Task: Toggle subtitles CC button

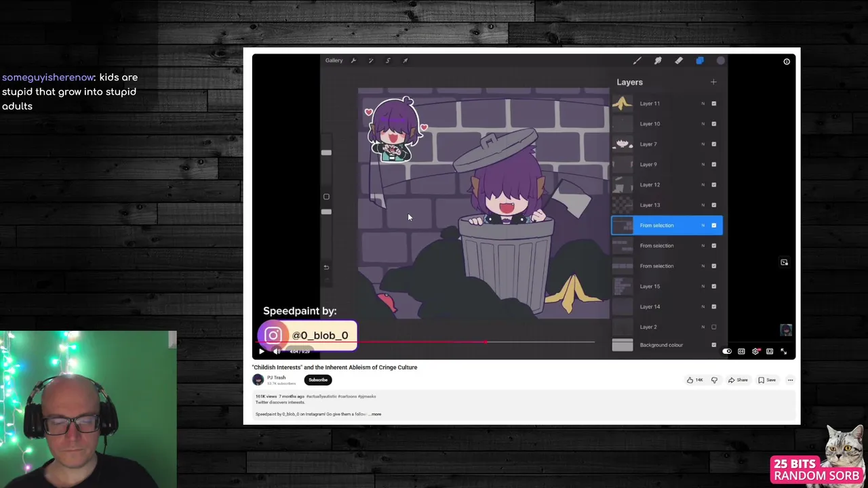Action: tap(741, 351)
